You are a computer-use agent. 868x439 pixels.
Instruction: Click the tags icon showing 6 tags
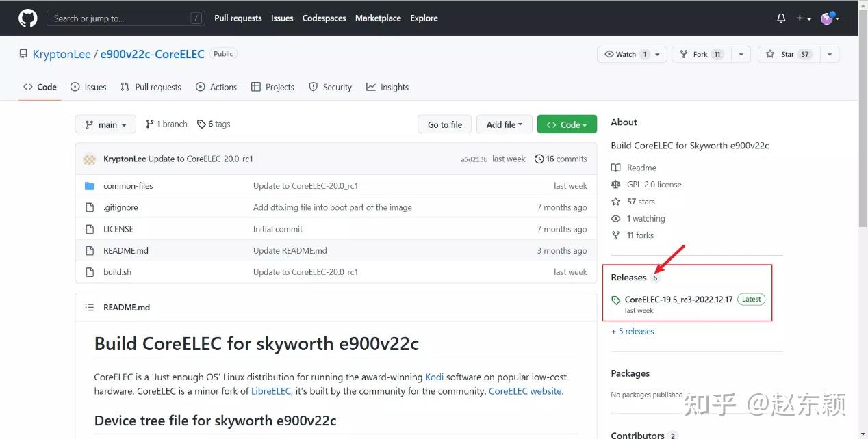(201, 124)
